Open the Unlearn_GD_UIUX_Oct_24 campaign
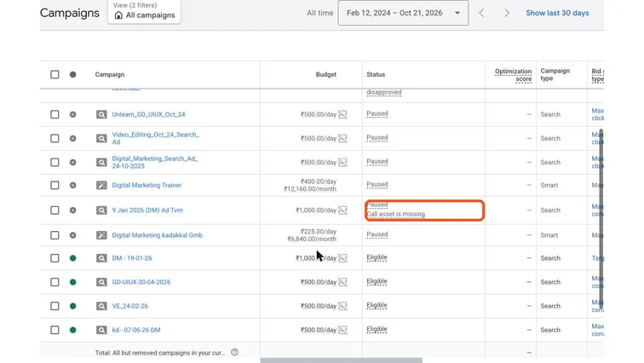The height and width of the screenshot is (363, 644). point(149,114)
